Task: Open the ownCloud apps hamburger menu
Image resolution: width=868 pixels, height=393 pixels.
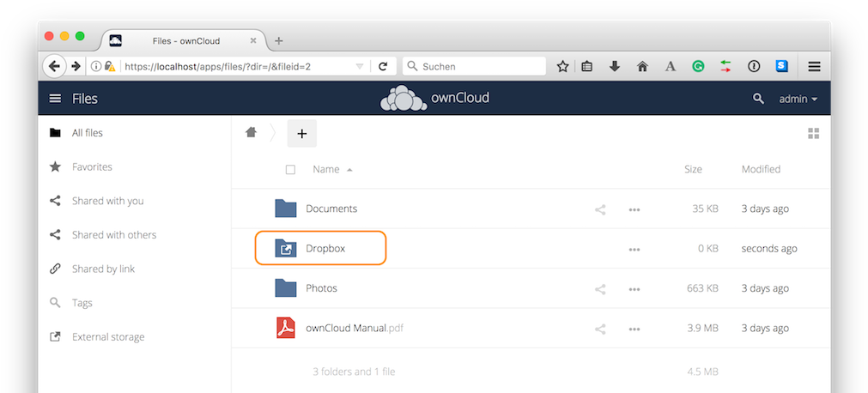Action: coord(55,99)
